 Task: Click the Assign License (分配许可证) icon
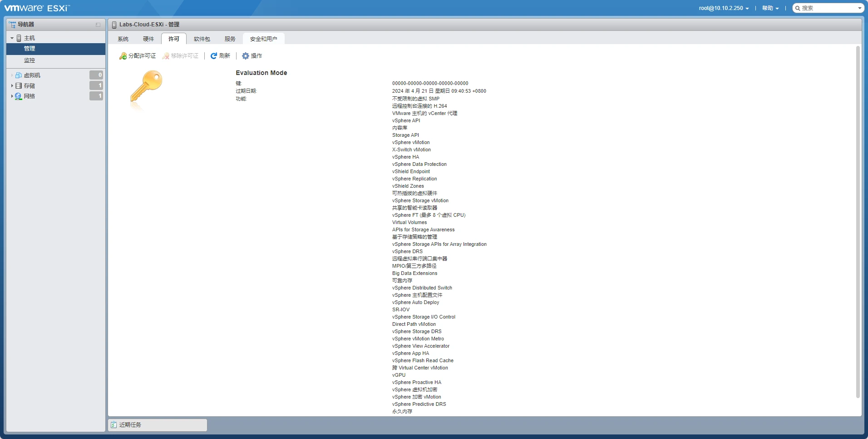tap(123, 56)
